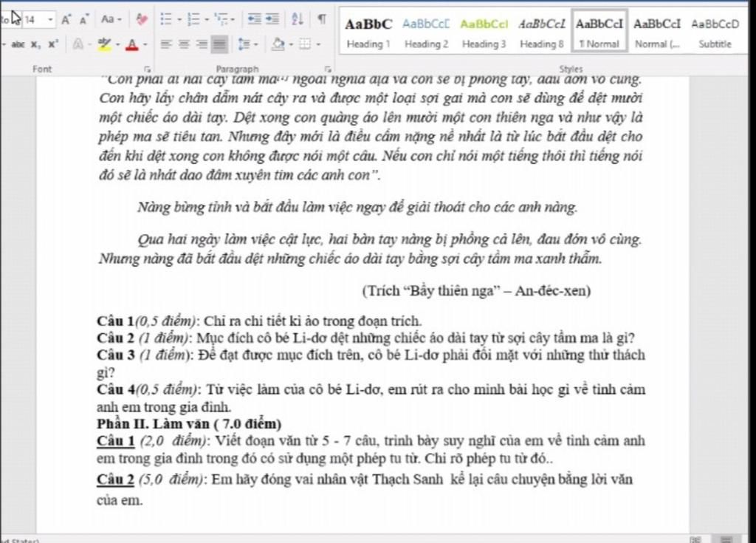Toggle the Show/Hide paragraph marks button

pyautogui.click(x=322, y=18)
